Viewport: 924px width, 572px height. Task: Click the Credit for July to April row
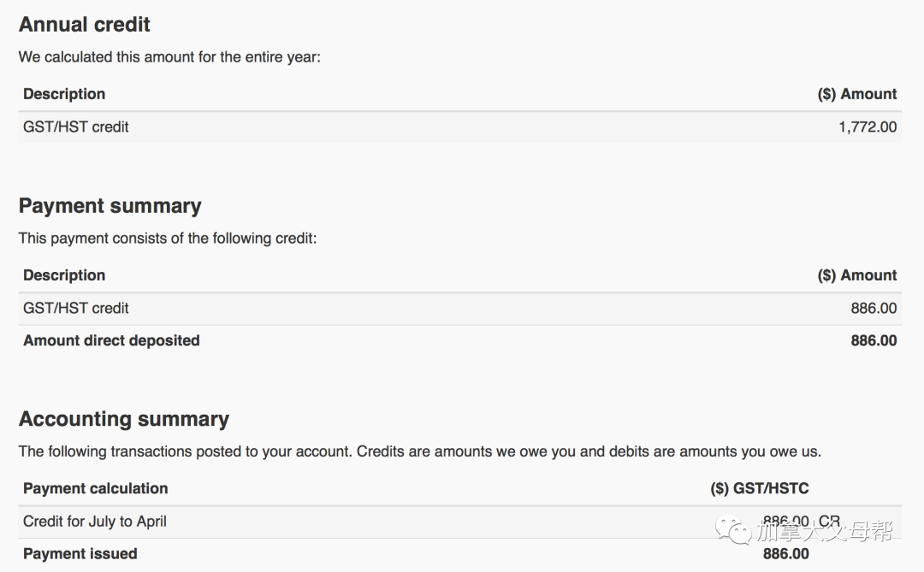coord(459,522)
